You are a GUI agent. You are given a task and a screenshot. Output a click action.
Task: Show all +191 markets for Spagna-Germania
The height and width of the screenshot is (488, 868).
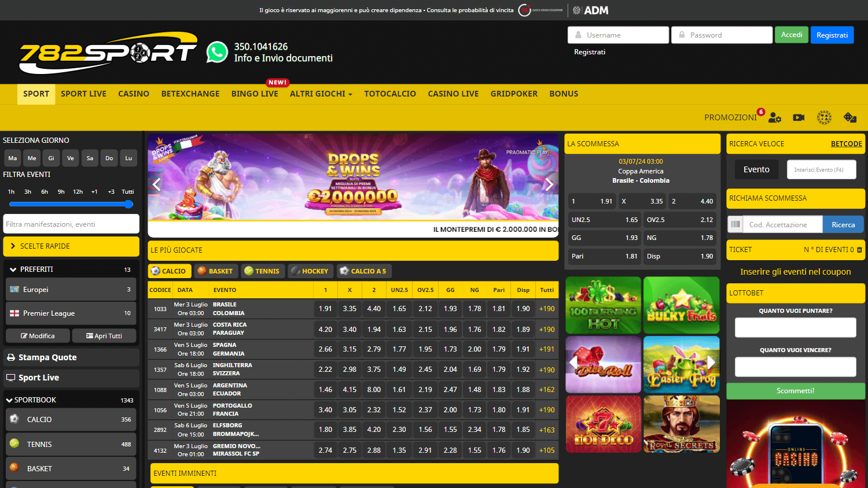click(547, 349)
